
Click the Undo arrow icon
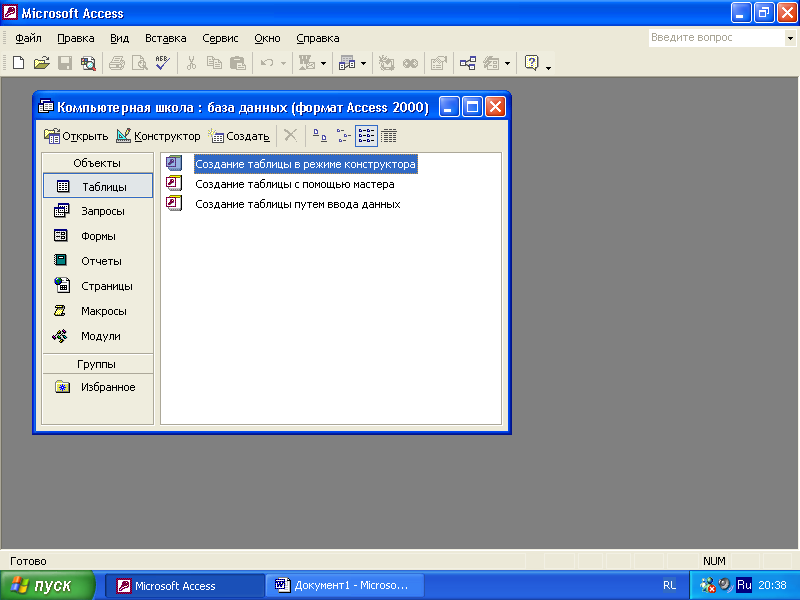(x=267, y=63)
